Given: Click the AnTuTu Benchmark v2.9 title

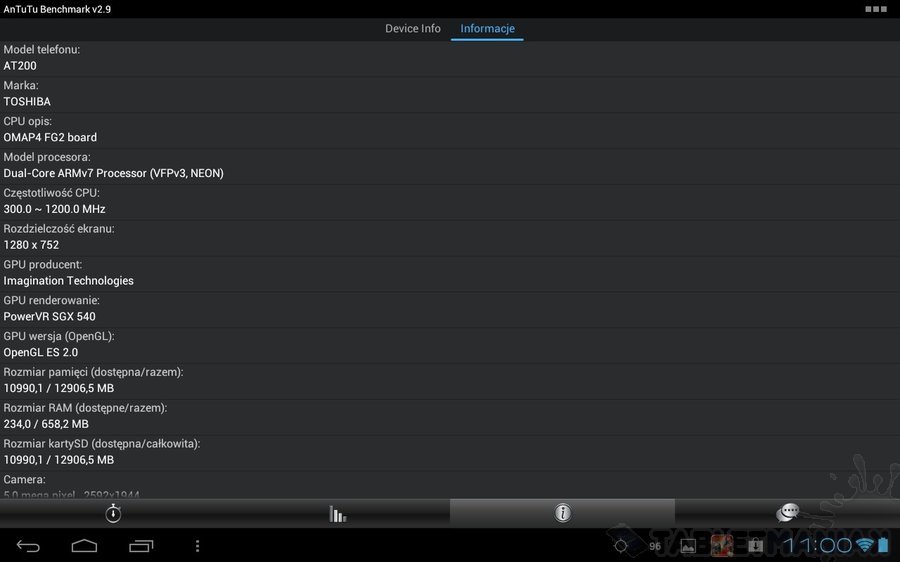Looking at the screenshot, I should (x=57, y=9).
